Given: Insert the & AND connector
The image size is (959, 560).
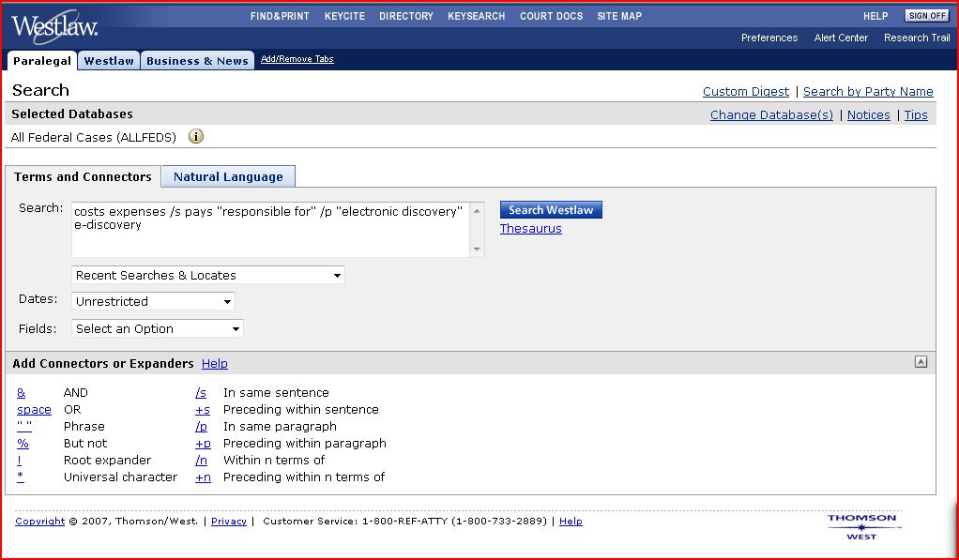Looking at the screenshot, I should (x=22, y=393).
